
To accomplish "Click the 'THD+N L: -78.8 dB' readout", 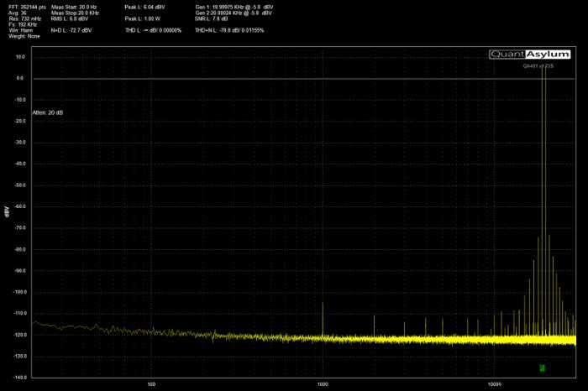I will (229, 30).
